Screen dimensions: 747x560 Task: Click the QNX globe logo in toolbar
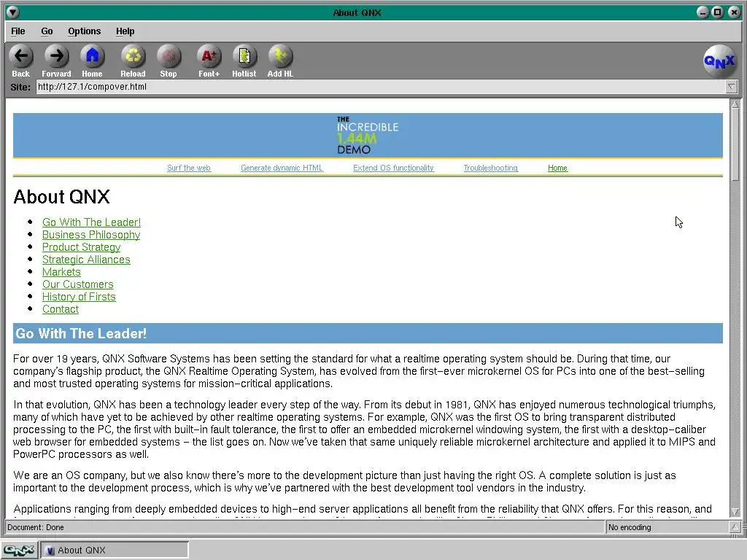719,61
